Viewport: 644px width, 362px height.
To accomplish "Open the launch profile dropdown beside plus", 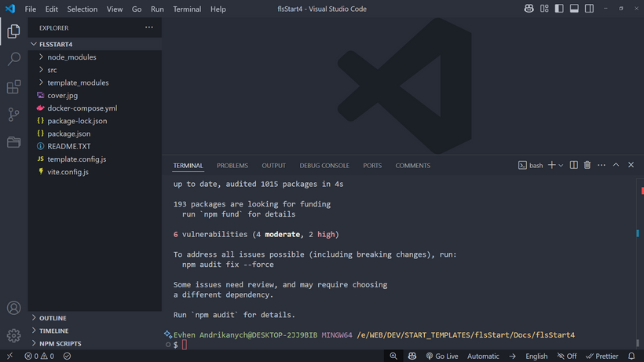I will coord(561,166).
